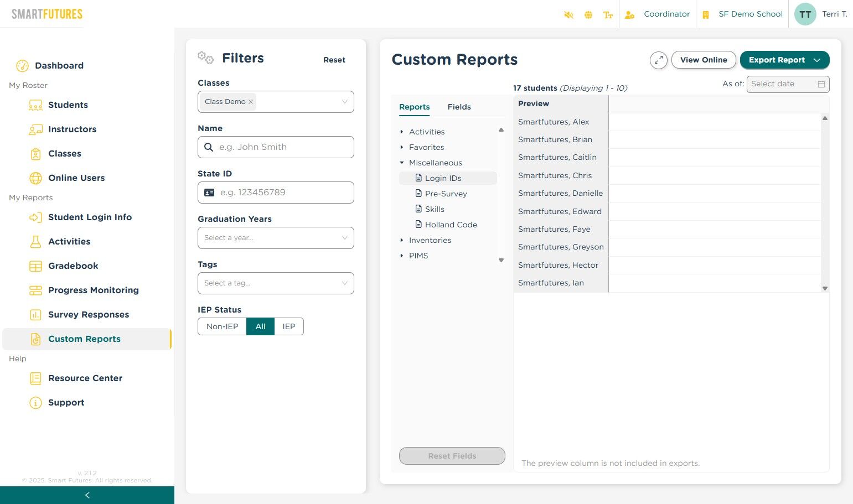Open Survey Responses in the sidebar
The height and width of the screenshot is (504, 853).
89,315
